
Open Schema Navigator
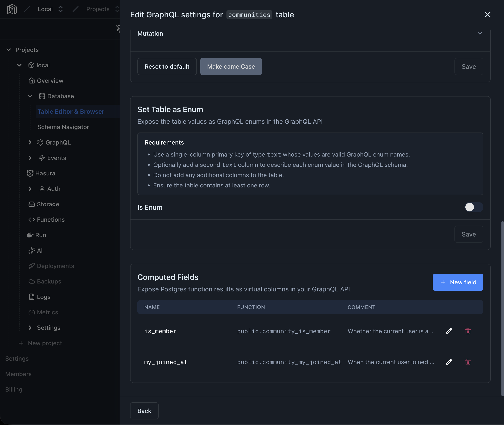63,127
